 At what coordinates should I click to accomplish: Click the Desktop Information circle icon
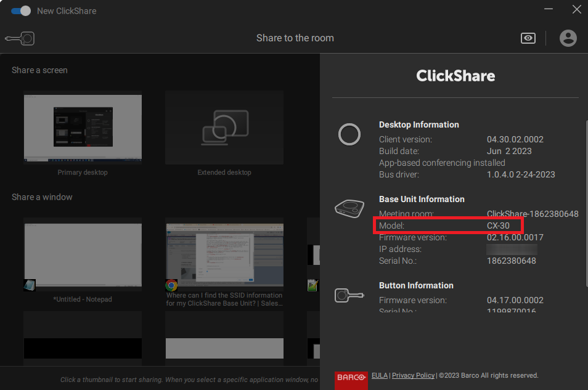point(349,134)
